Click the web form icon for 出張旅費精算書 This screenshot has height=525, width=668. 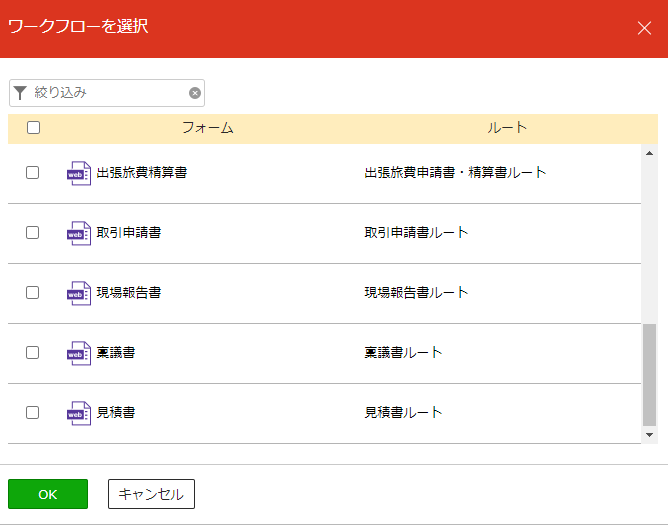point(79,173)
